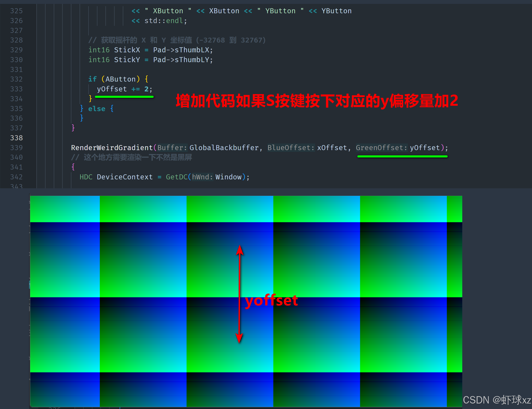This screenshot has width=532, height=409.
Task: Click the 'BlueOffset:' parameter hint
Action: click(x=291, y=148)
